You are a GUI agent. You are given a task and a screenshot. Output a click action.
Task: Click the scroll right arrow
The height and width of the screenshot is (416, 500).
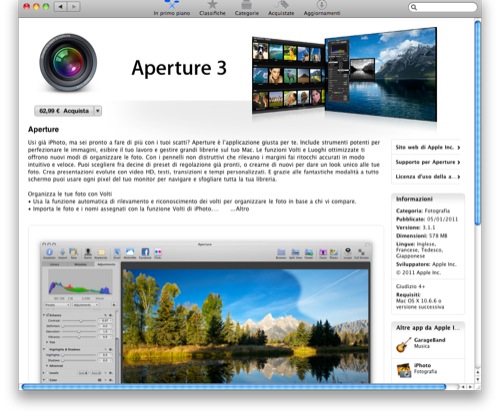click(470, 387)
